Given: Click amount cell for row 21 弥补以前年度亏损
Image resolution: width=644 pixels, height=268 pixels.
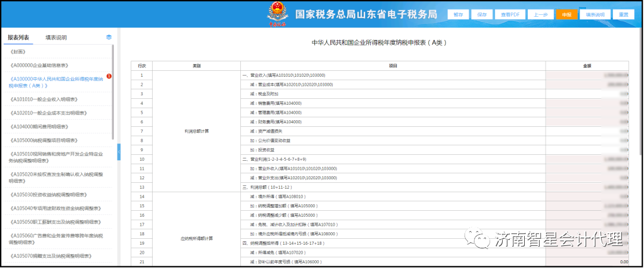Looking at the screenshot, I should tap(587, 261).
